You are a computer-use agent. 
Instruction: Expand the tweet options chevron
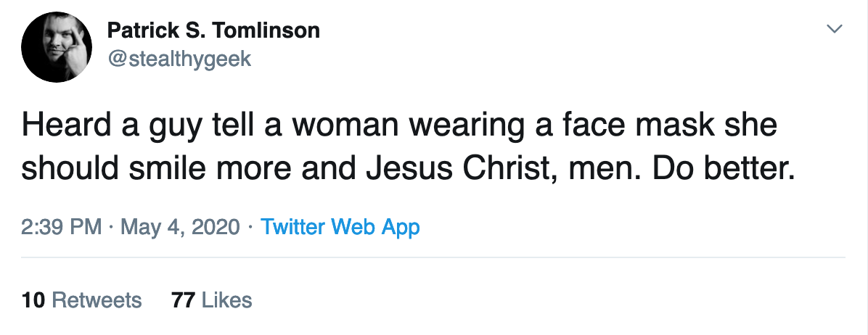835,29
